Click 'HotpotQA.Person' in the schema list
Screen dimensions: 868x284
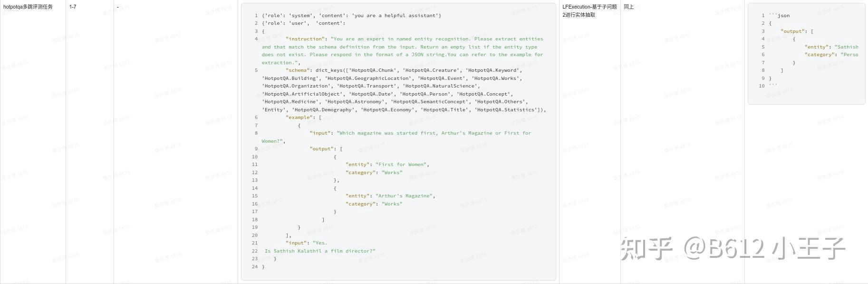click(x=426, y=94)
